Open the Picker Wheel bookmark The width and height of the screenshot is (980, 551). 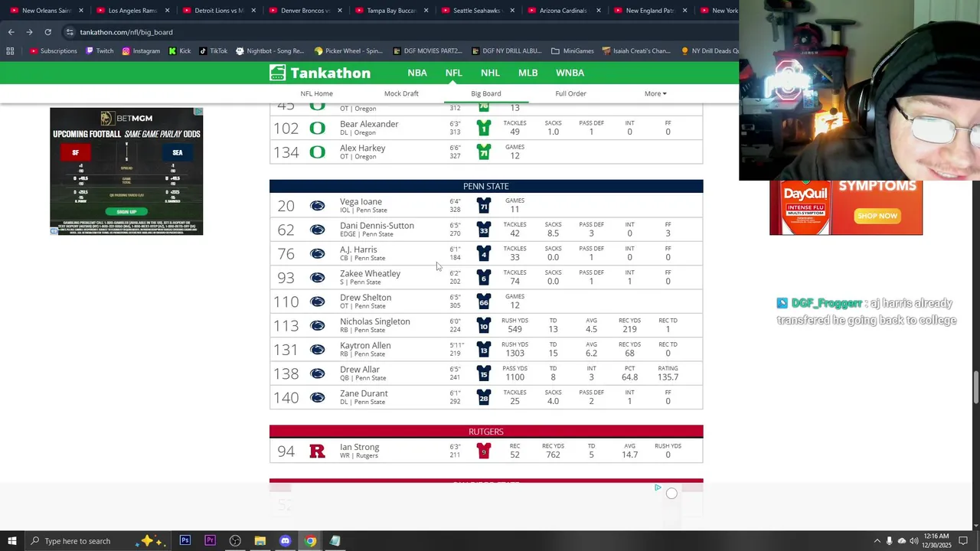click(348, 51)
